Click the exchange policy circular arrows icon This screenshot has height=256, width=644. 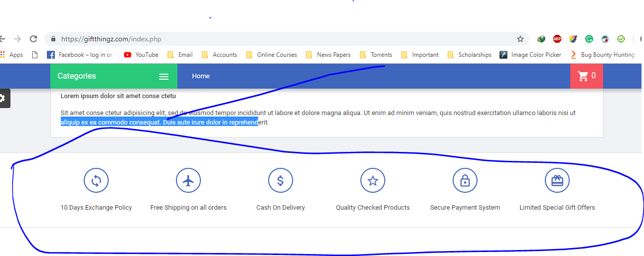[x=96, y=180]
